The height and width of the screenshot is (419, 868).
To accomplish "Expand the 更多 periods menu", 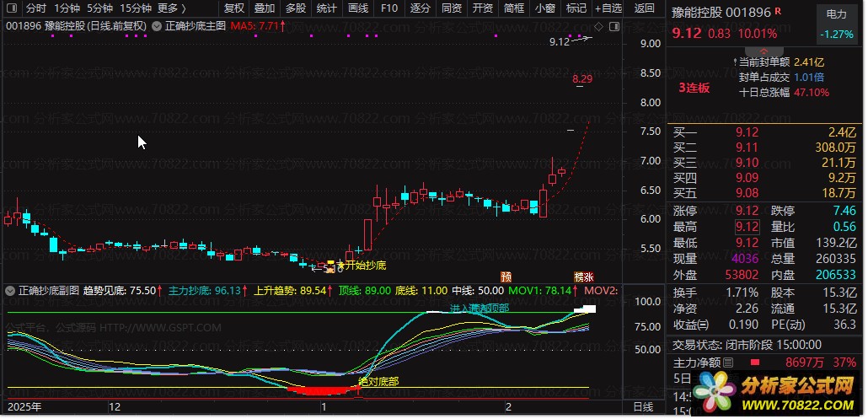I will pos(172,8).
